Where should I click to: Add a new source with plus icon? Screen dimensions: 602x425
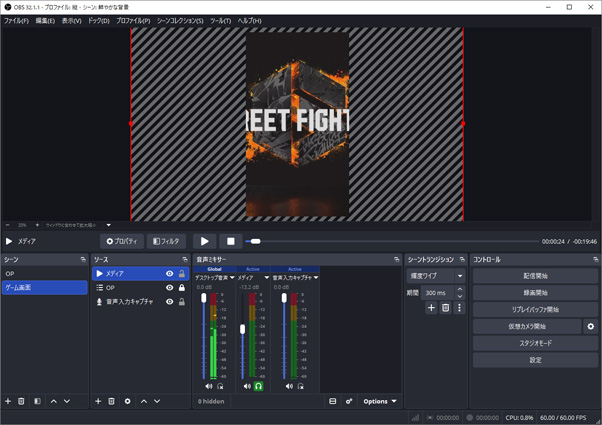coord(98,401)
